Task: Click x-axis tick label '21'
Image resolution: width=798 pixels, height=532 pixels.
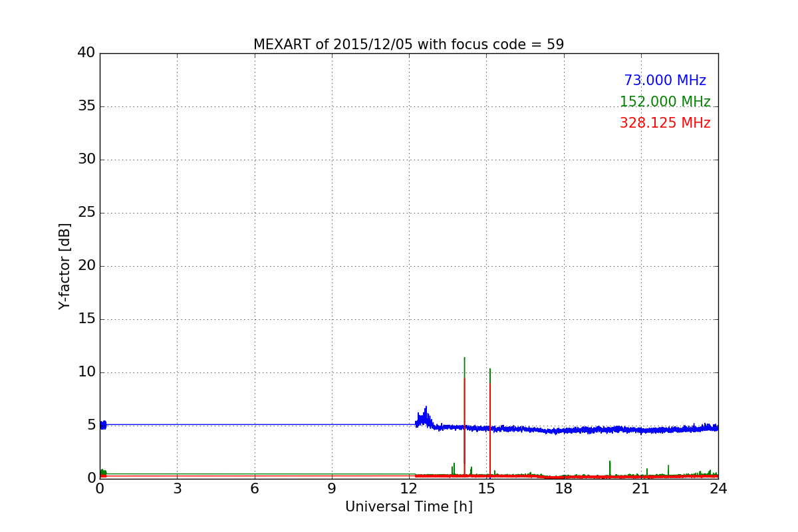Action: (x=641, y=489)
